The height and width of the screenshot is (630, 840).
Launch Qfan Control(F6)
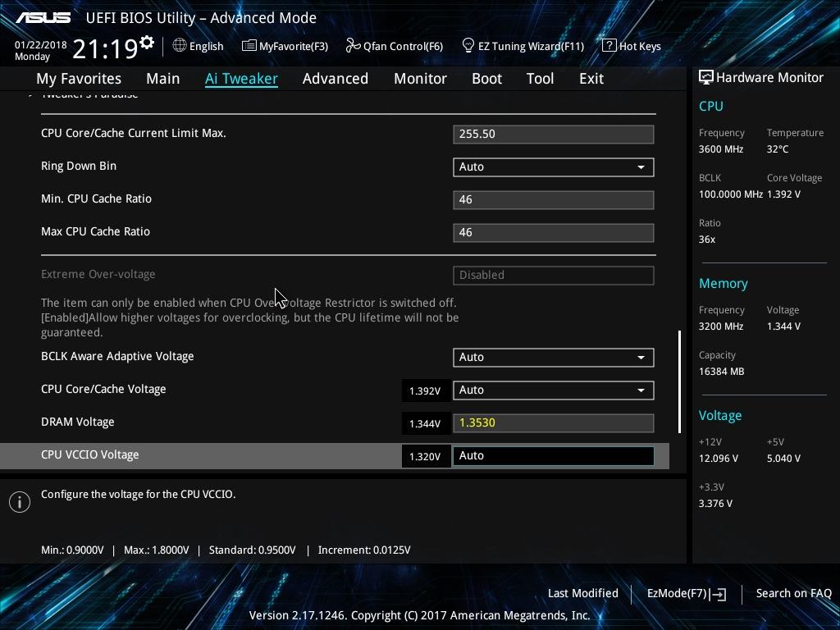click(403, 46)
